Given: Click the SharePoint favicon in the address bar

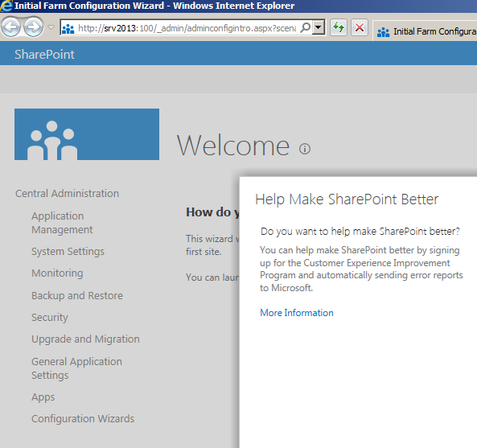Looking at the screenshot, I should pyautogui.click(x=68, y=29).
